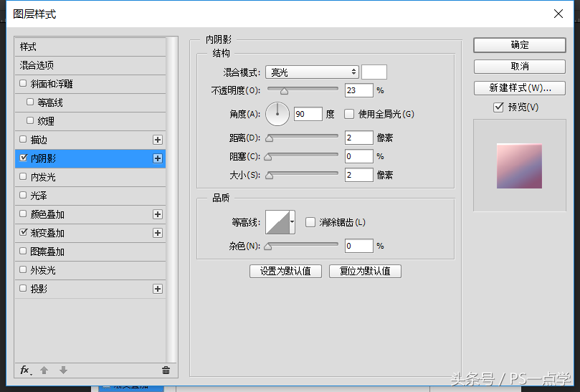Close the 图层样式 dialog
580x392 pixels.
pos(558,14)
